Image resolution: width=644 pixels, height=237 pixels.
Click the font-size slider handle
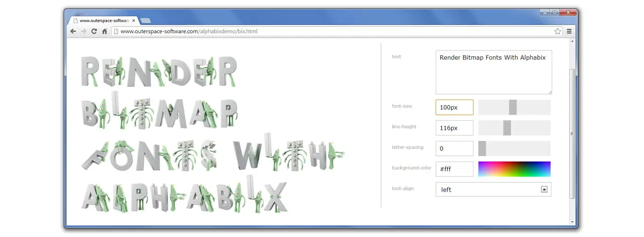pyautogui.click(x=513, y=107)
